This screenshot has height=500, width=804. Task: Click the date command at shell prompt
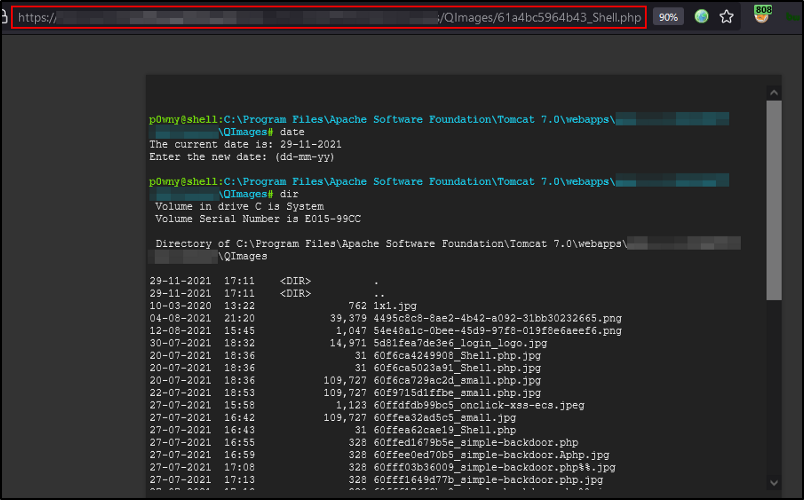292,132
